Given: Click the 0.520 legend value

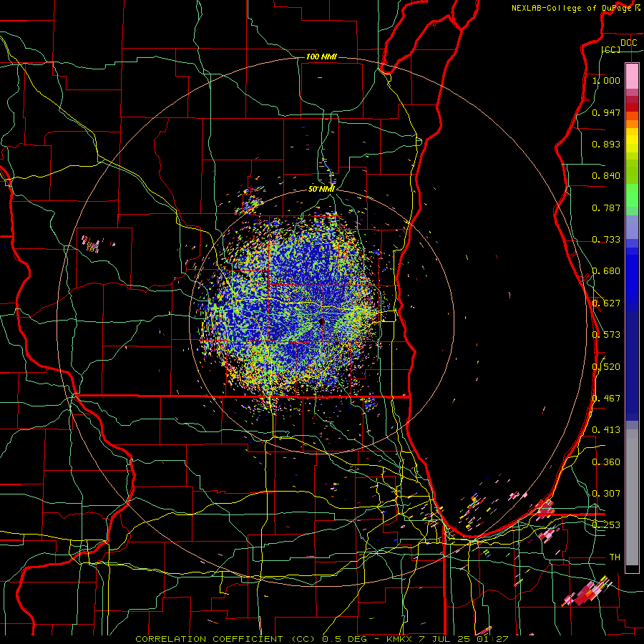Looking at the screenshot, I should click(606, 367).
